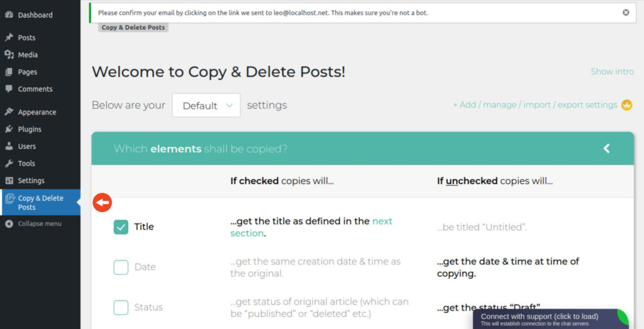Image resolution: width=644 pixels, height=329 pixels.
Task: Click the Copy & Delete Posts sidebar icon
Action: 10,199
